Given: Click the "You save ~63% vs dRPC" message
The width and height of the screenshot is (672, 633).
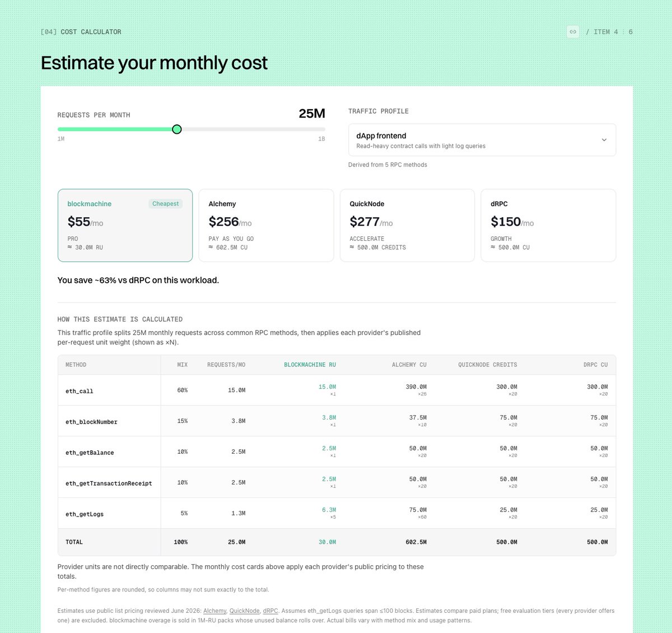Looking at the screenshot, I should tap(138, 280).
